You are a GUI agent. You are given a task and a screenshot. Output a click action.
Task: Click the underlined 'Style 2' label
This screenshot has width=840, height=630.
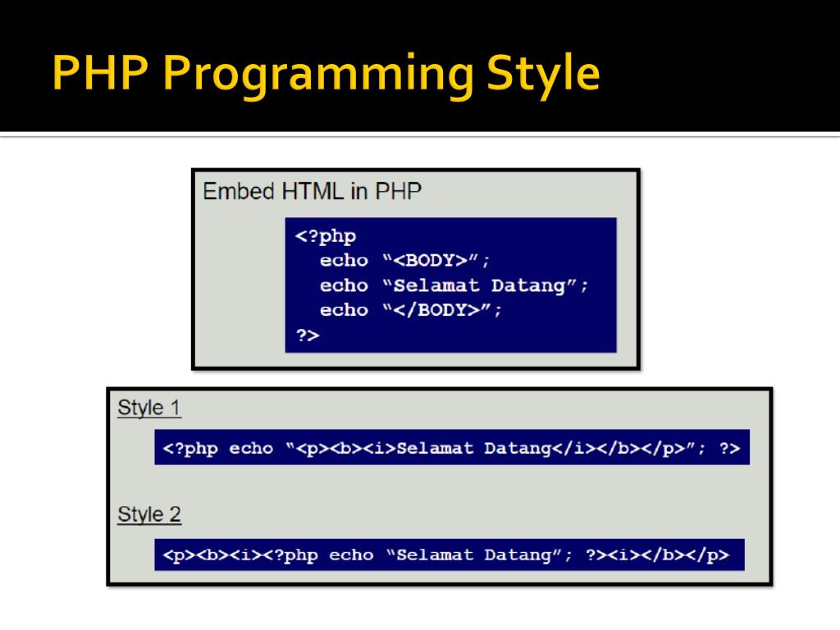pos(149,514)
